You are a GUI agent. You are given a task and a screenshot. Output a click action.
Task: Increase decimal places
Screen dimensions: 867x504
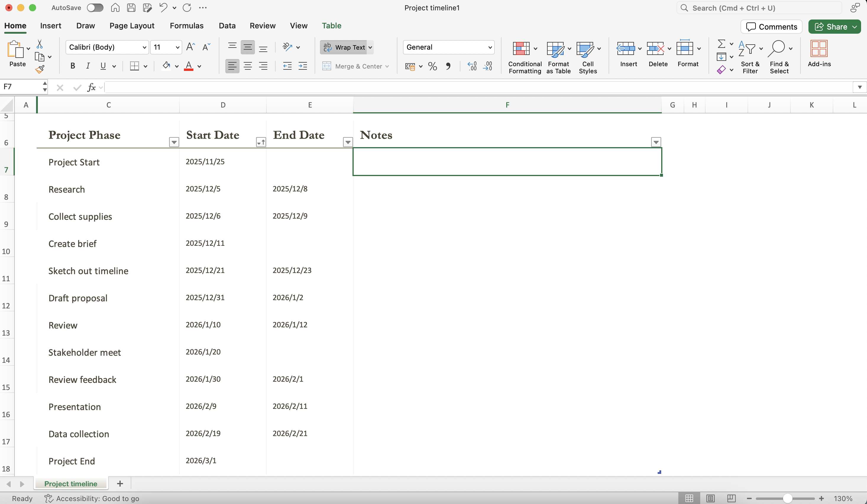tap(472, 66)
